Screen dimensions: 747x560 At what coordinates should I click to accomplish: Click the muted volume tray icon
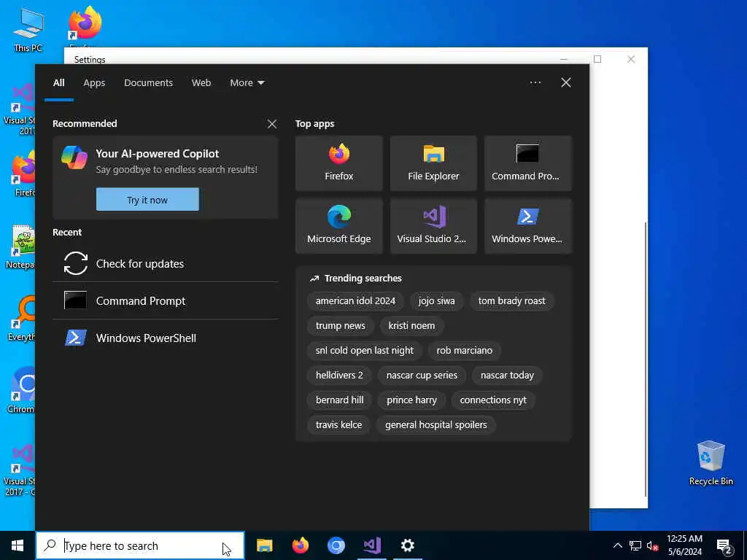(653, 545)
